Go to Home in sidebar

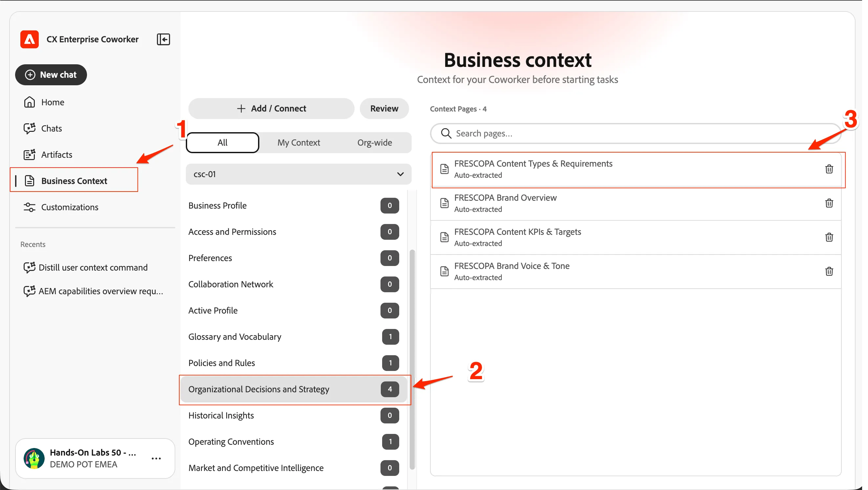coord(95,102)
